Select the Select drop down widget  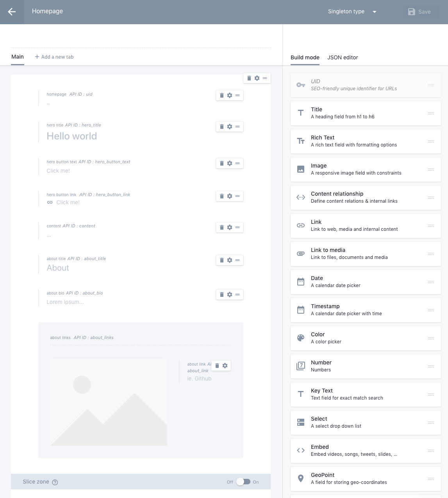366,423
